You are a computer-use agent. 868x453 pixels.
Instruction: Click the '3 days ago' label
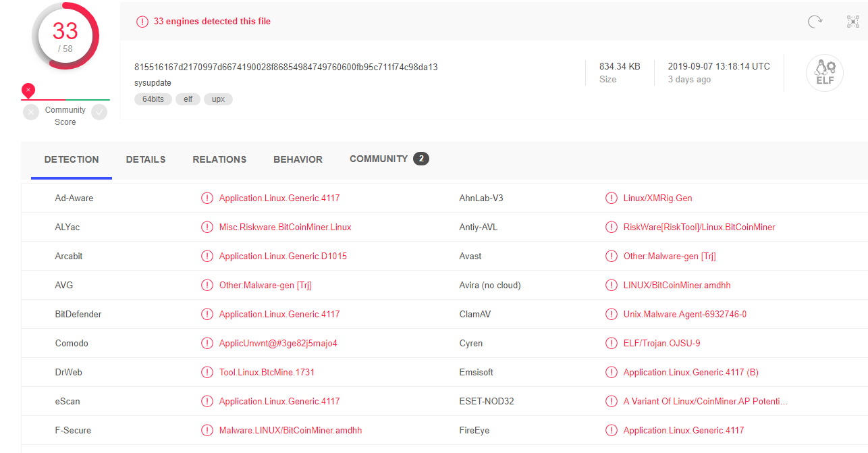[689, 80]
